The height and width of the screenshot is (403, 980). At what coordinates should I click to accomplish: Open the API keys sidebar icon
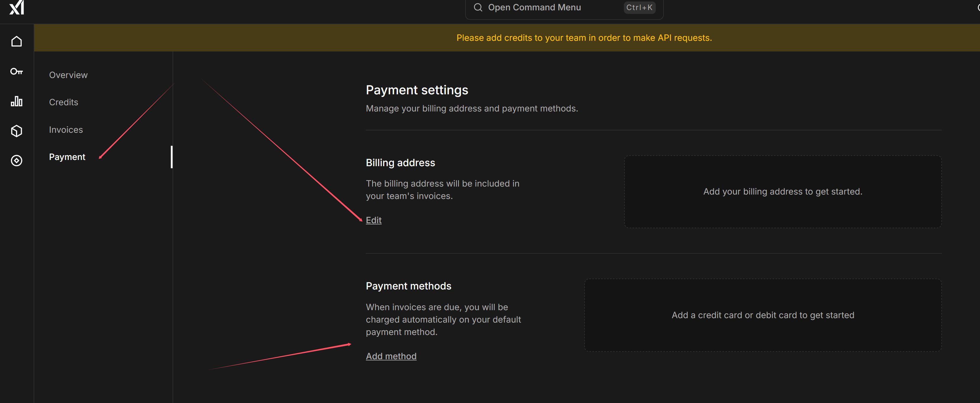(16, 71)
